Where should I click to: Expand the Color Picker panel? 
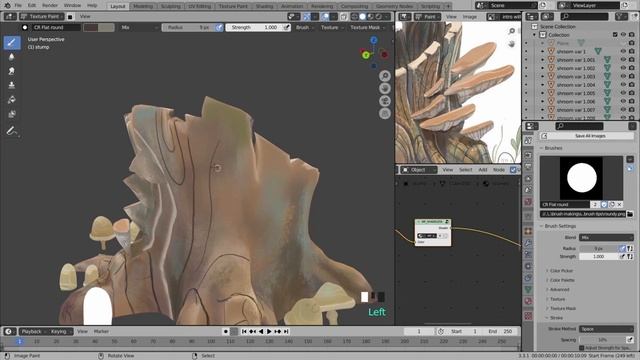[560, 271]
